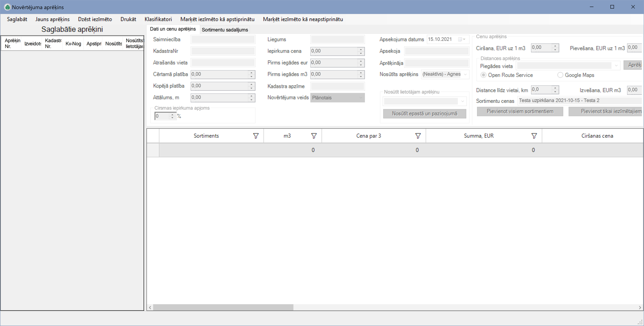Click the filter icon on m3 column
Viewport: 644px width, 326px height.
coord(314,136)
